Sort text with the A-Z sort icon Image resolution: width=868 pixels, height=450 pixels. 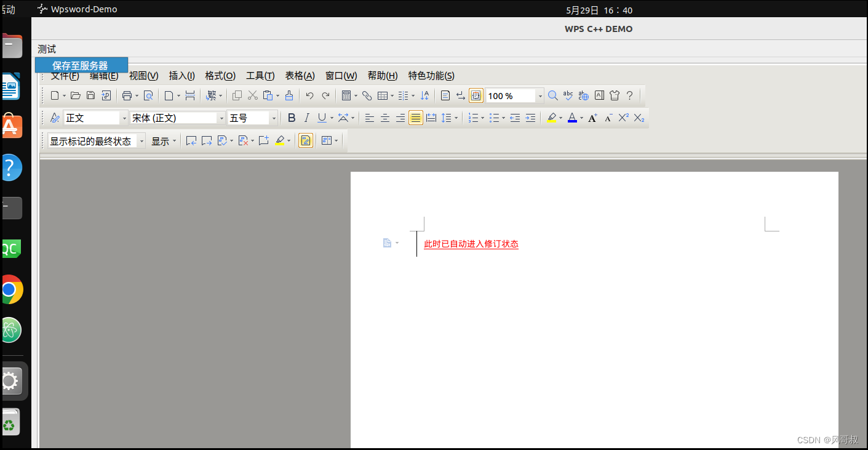tap(424, 95)
